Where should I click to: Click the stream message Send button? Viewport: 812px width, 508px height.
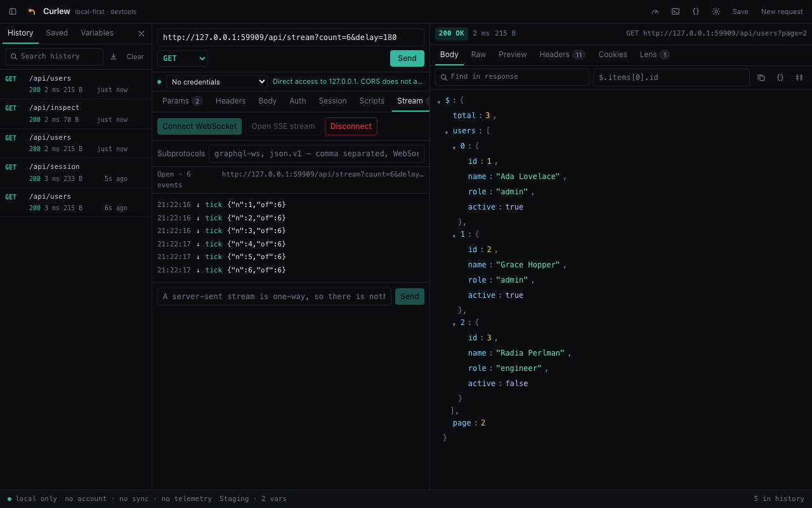(x=410, y=297)
